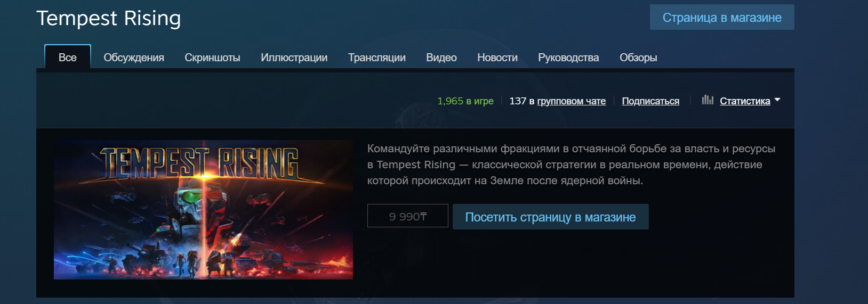Select the Новости tab
868x304 pixels.
(x=497, y=57)
